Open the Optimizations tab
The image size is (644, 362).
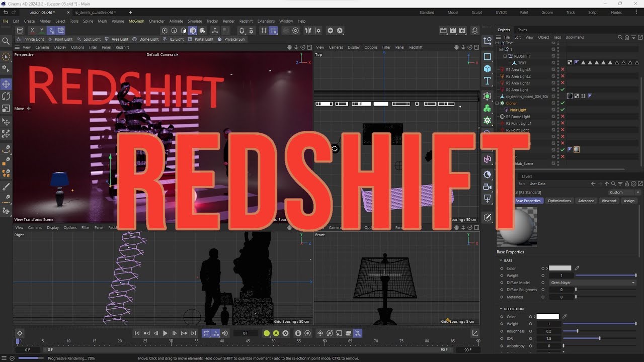(559, 201)
